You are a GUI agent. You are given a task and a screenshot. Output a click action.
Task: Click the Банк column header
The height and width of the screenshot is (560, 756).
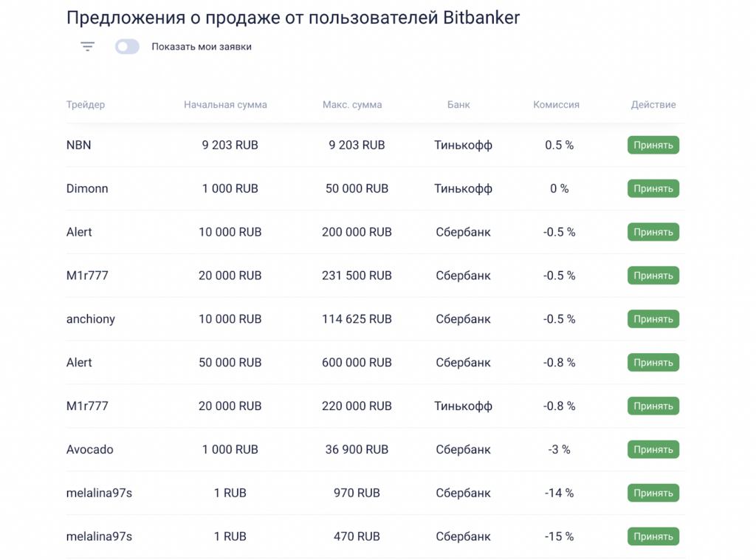coord(458,105)
